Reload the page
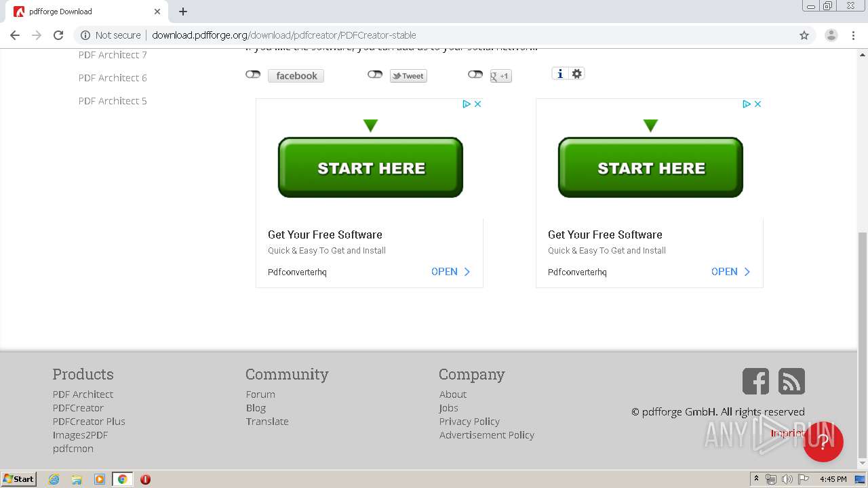 coord(58,35)
